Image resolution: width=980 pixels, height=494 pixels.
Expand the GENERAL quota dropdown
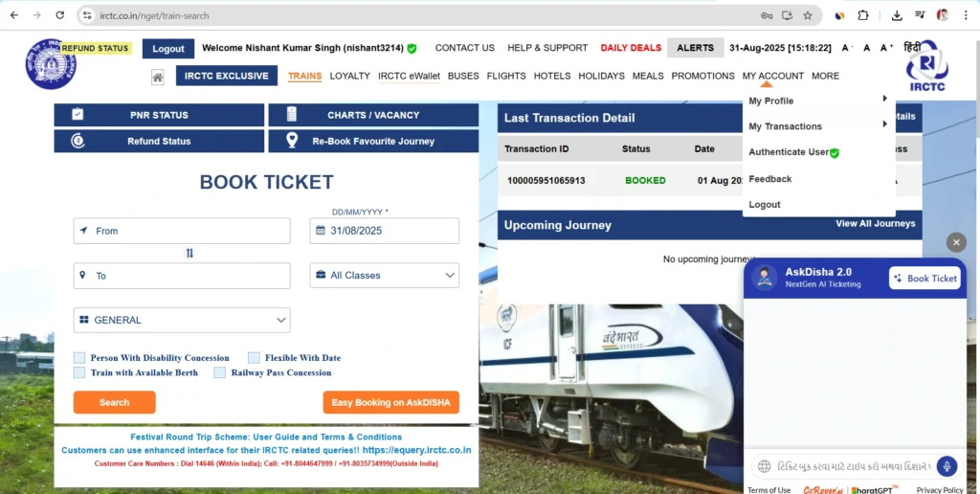pos(182,320)
